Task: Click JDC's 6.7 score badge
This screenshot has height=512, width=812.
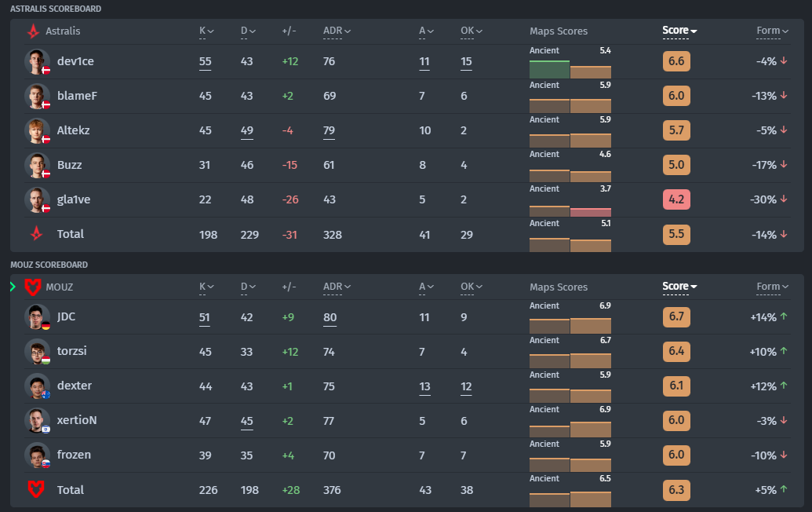Action: coord(676,316)
